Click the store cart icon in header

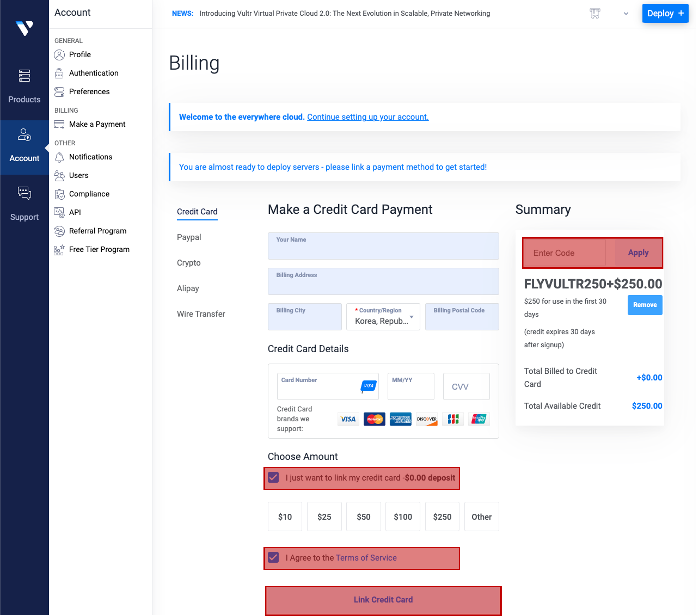pyautogui.click(x=595, y=14)
